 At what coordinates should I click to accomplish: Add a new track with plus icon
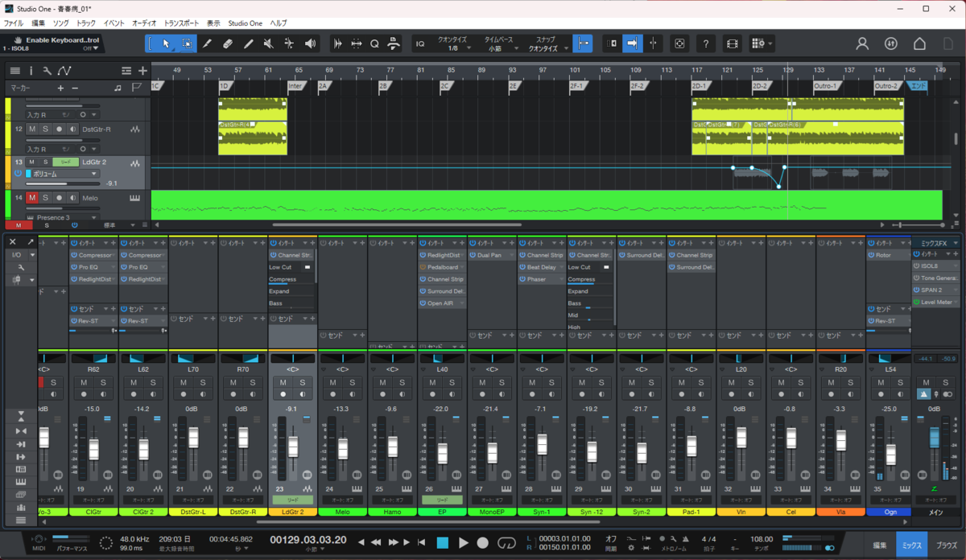point(142,71)
